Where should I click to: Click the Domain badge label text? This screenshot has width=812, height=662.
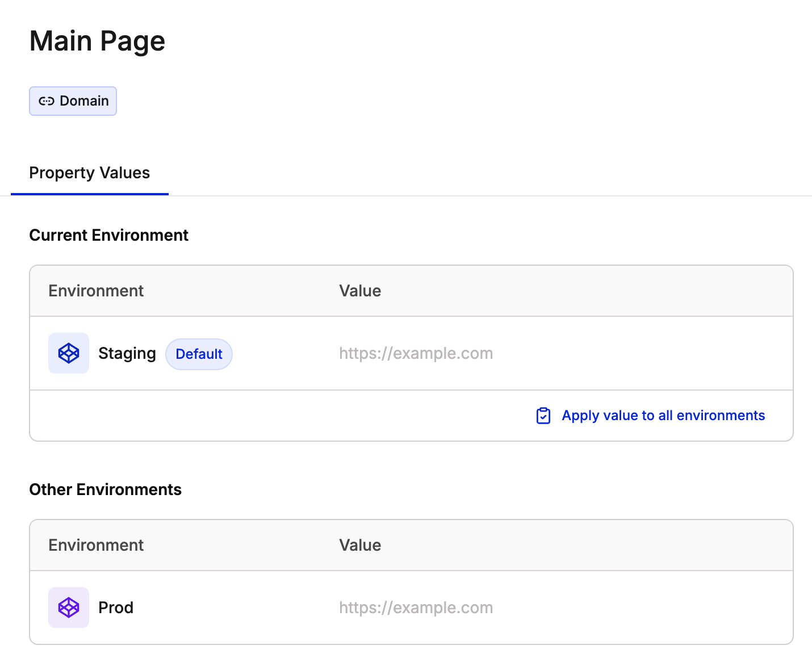tap(84, 101)
